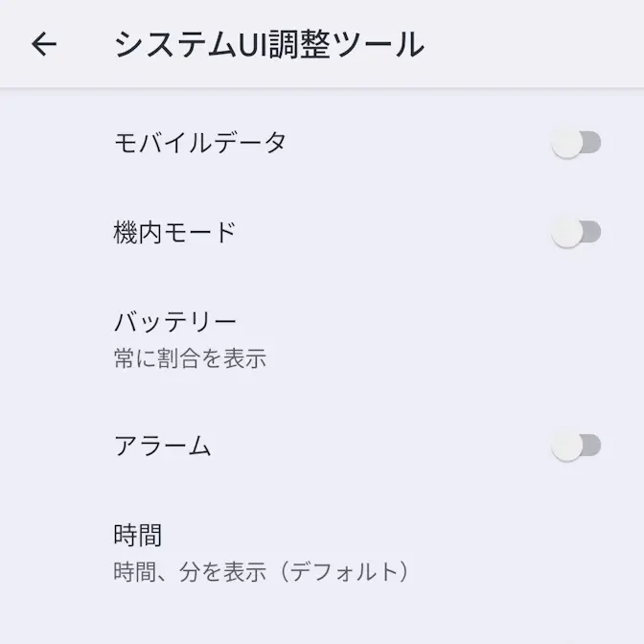This screenshot has height=644, width=644.
Task: Toggle the モバイルデータ switch
Action: [576, 144]
